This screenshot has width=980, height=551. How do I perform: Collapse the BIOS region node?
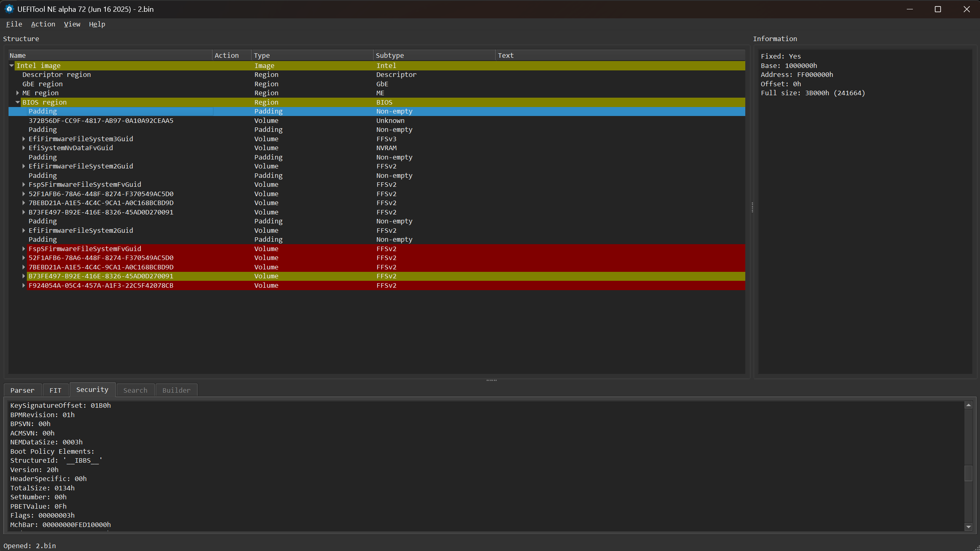point(17,102)
